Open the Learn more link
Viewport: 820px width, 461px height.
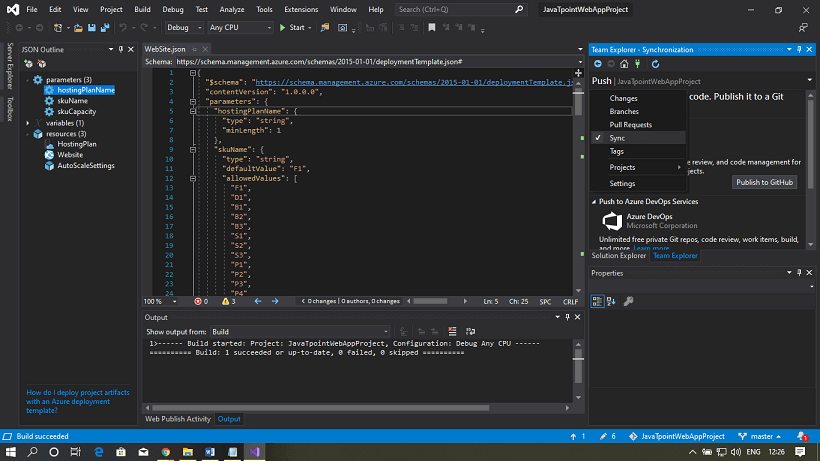click(651, 248)
